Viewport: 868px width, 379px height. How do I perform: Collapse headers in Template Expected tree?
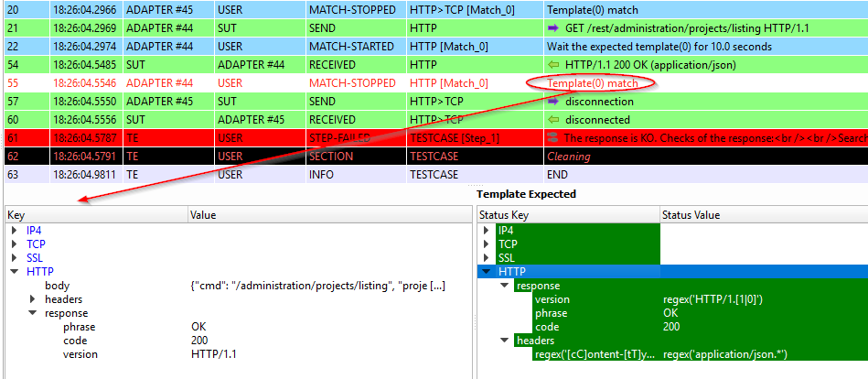504,341
